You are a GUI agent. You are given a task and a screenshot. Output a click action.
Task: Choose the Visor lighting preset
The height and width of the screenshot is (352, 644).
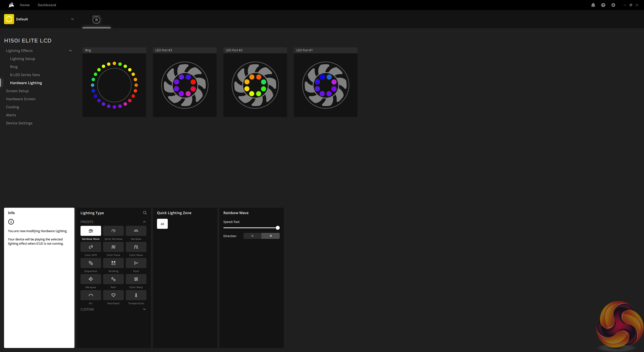(136, 263)
